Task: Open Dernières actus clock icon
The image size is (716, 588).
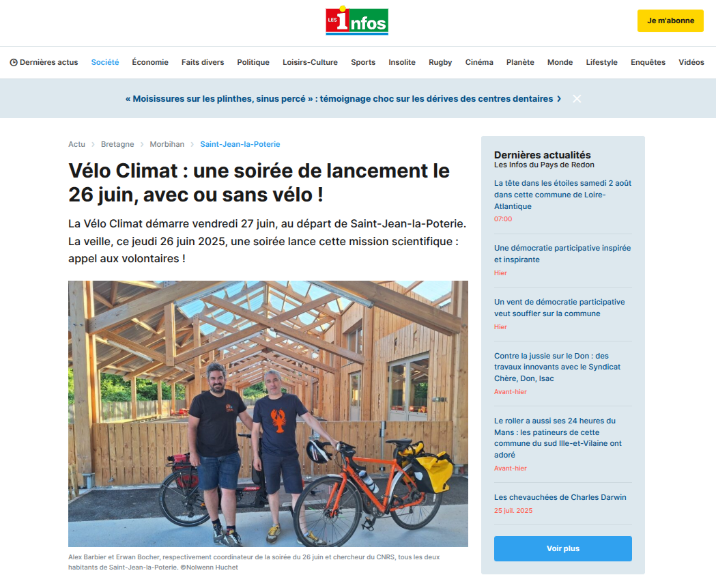Action: (x=14, y=63)
